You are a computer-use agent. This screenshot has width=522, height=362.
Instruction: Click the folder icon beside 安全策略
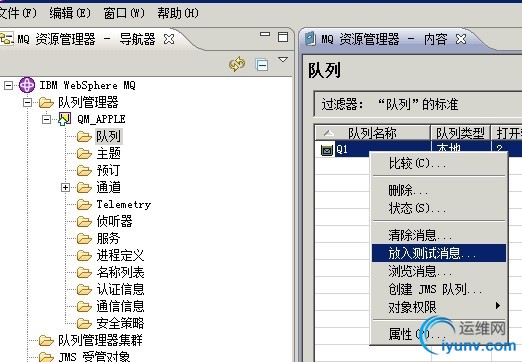[84, 324]
